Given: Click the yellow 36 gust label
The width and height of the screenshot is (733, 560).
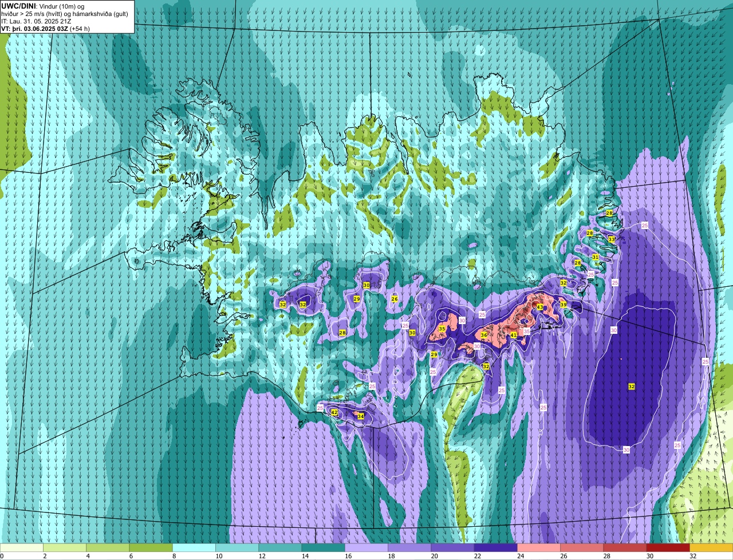Looking at the screenshot, I should [x=484, y=335].
